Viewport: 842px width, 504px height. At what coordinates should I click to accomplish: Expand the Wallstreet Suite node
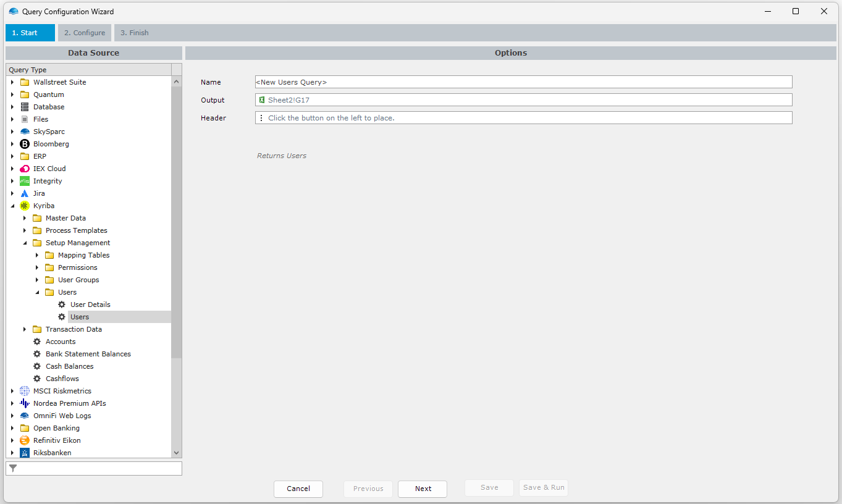point(12,82)
